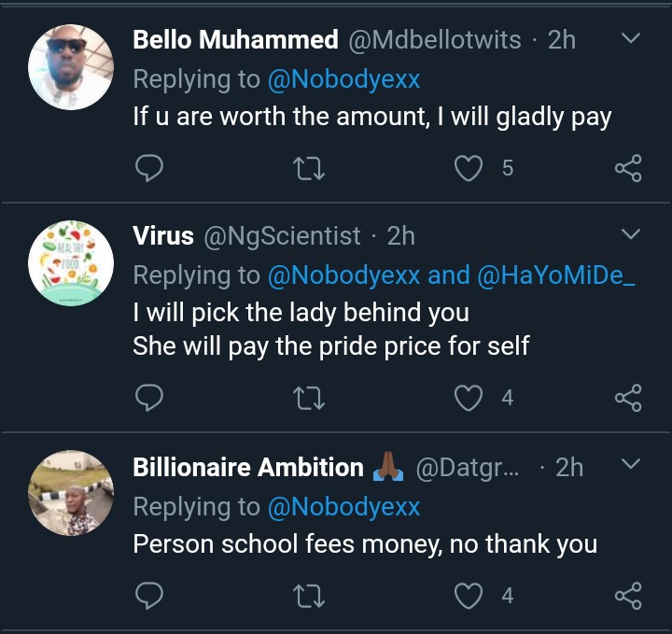Image resolution: width=672 pixels, height=634 pixels.
Task: Open the @HaYoMiDe_ profile link
Action: pos(559,275)
